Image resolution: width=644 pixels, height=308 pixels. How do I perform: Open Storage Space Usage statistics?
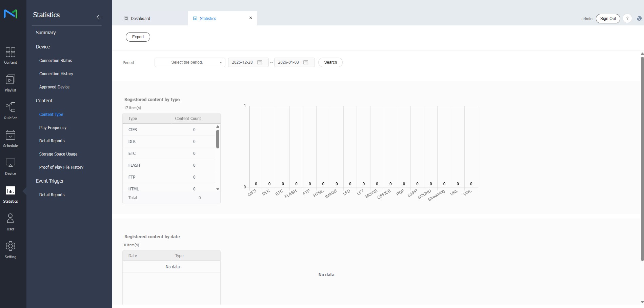click(58, 154)
